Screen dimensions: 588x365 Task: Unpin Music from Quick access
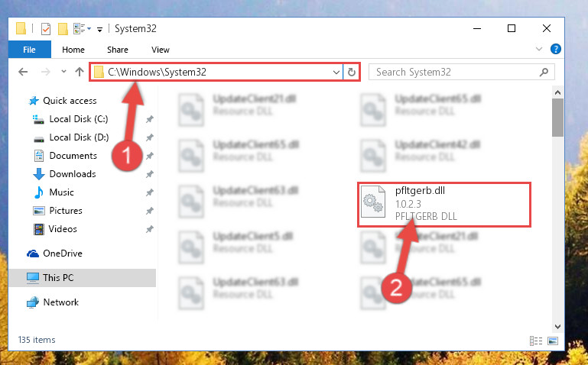click(x=150, y=192)
